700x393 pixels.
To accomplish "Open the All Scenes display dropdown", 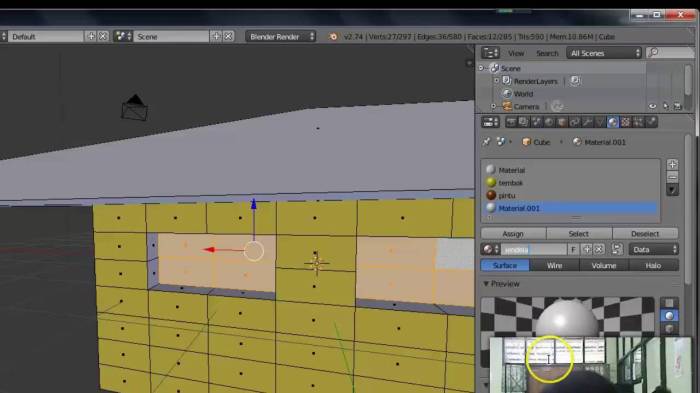I will (x=604, y=53).
